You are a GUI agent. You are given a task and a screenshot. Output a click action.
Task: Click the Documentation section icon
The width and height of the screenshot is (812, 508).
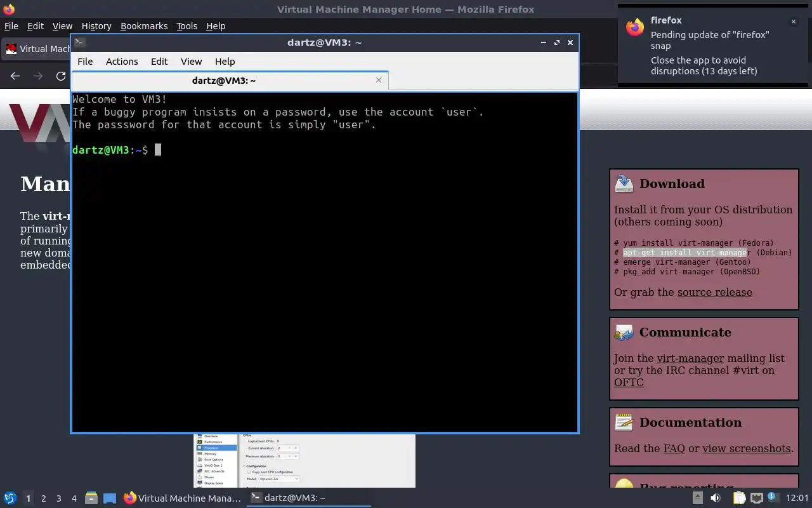[624, 422]
